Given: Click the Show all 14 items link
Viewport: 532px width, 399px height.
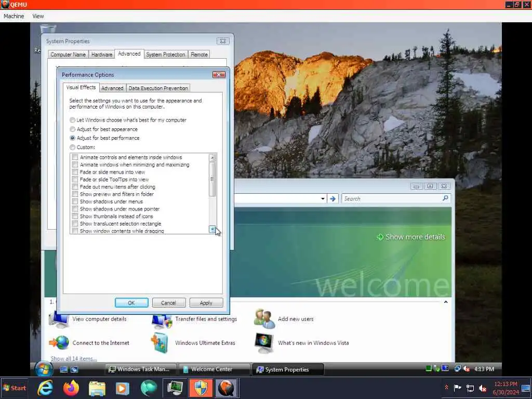Looking at the screenshot, I should [74, 358].
